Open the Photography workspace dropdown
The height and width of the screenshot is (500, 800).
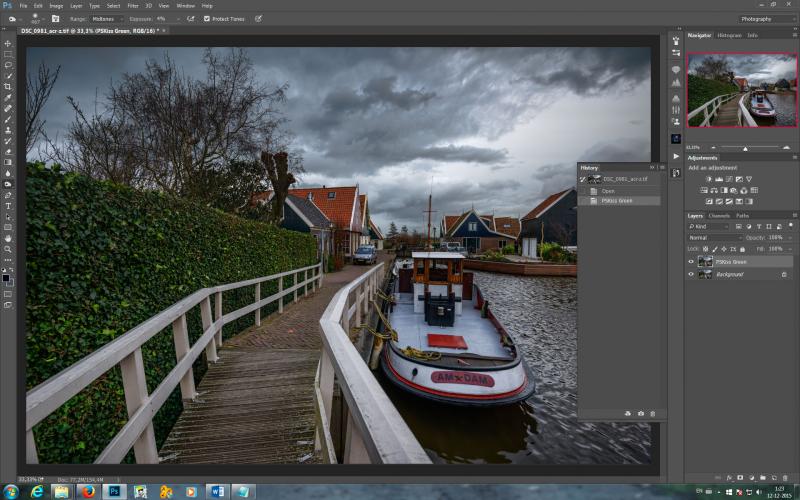point(767,19)
